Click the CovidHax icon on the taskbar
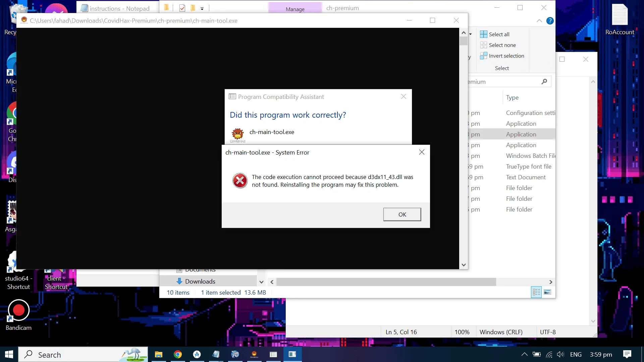 tap(254, 354)
